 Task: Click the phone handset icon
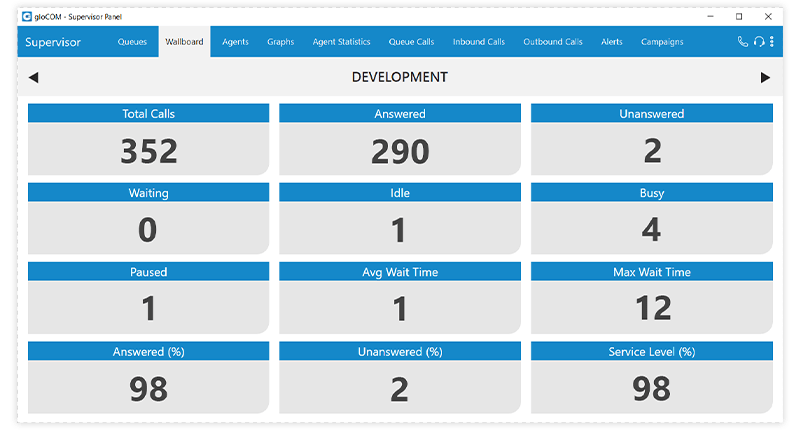point(743,42)
